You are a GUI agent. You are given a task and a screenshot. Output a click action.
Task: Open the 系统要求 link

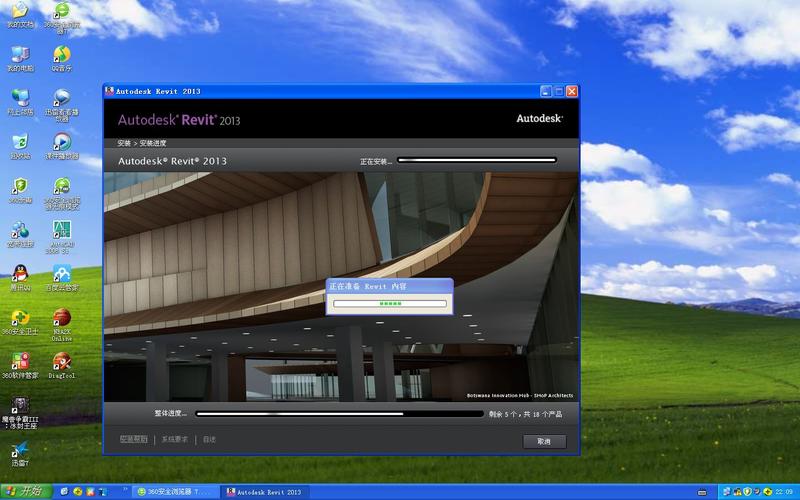[175, 439]
